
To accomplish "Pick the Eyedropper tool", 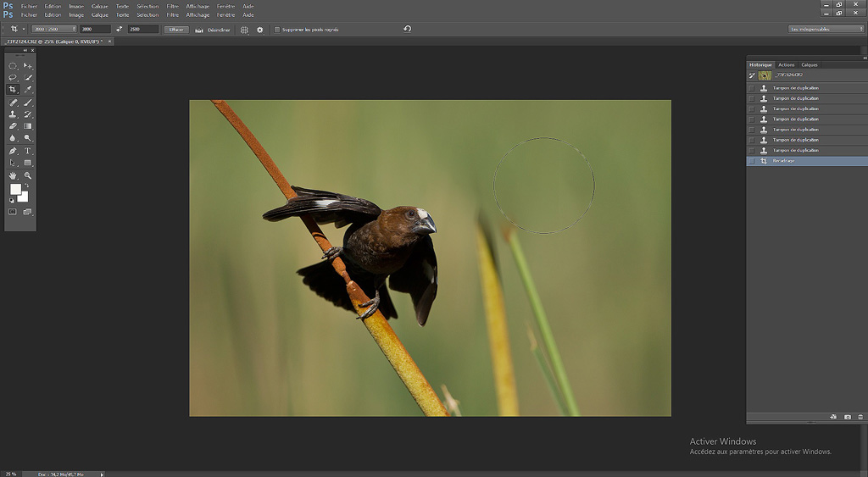I will 28,89.
